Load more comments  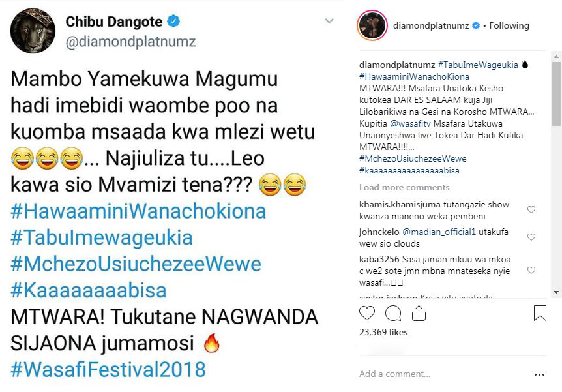(x=404, y=187)
